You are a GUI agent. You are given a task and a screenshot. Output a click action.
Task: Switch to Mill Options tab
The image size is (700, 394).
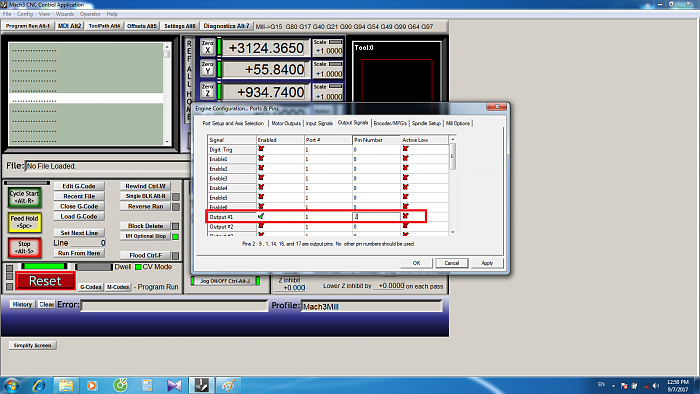[x=458, y=123]
